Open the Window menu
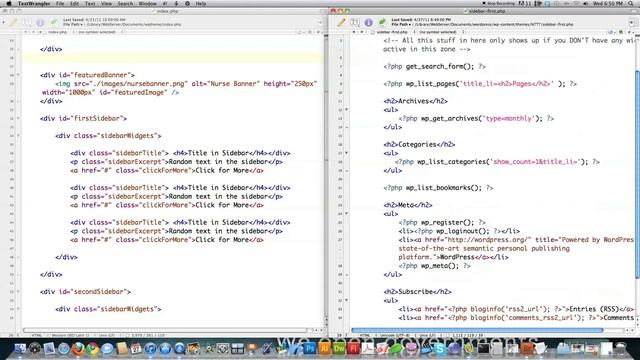The width and height of the screenshot is (640, 360). (147, 3)
